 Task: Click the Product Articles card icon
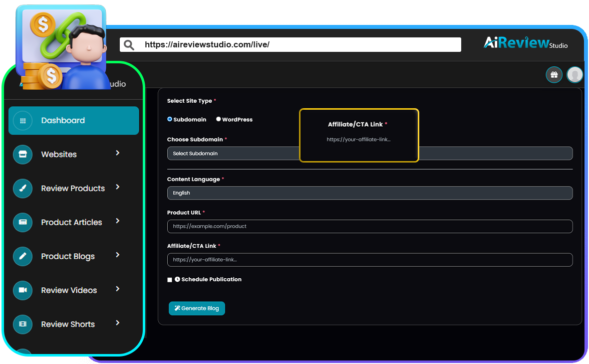[x=22, y=222]
